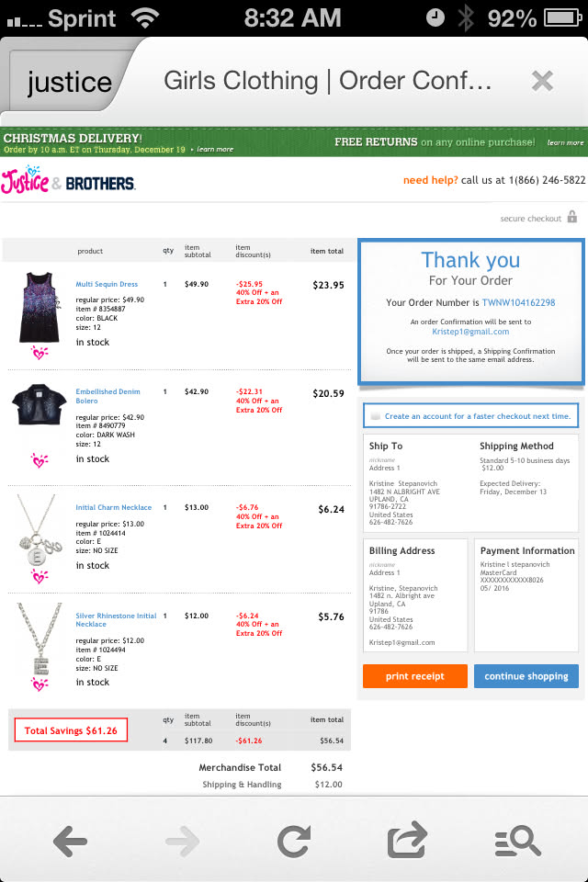
Task: Click the print receipt button
Action: 415,676
